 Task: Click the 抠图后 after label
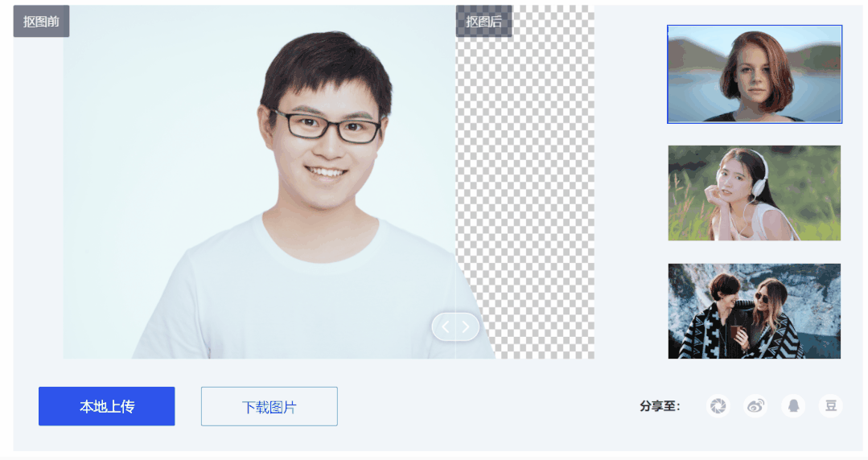point(483,21)
